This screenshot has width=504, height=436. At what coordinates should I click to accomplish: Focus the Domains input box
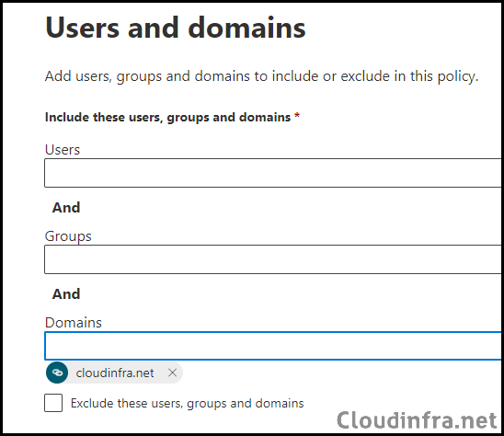click(272, 346)
